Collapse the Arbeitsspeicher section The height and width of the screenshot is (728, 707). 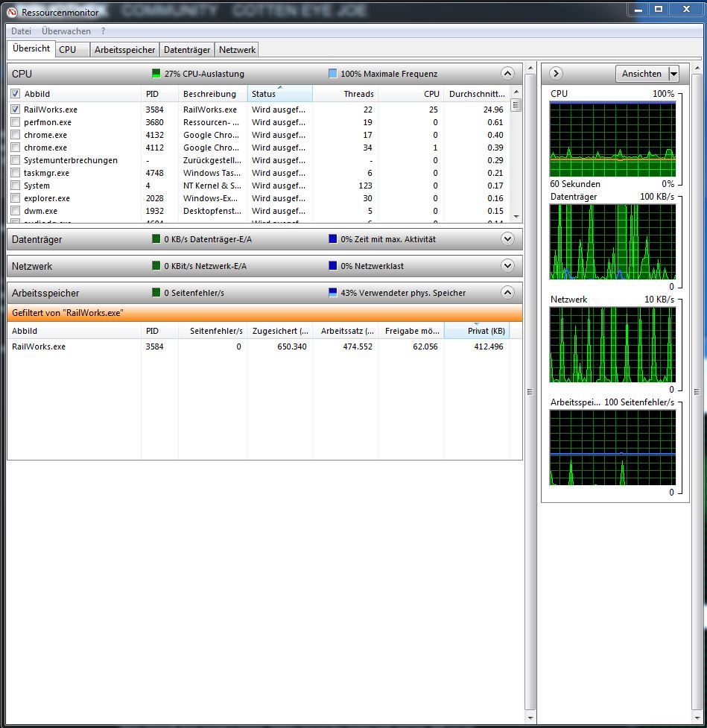coord(507,293)
